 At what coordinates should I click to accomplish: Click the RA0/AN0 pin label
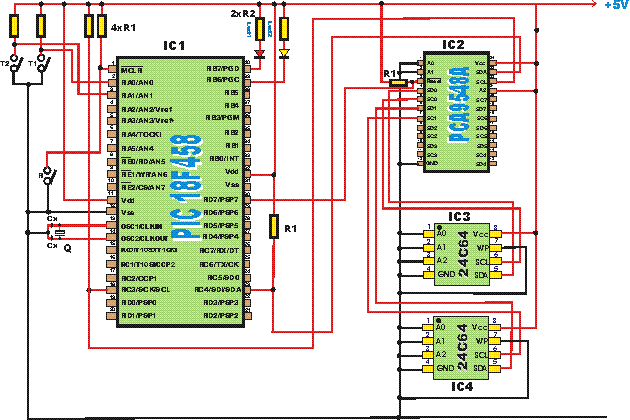pyautogui.click(x=137, y=82)
